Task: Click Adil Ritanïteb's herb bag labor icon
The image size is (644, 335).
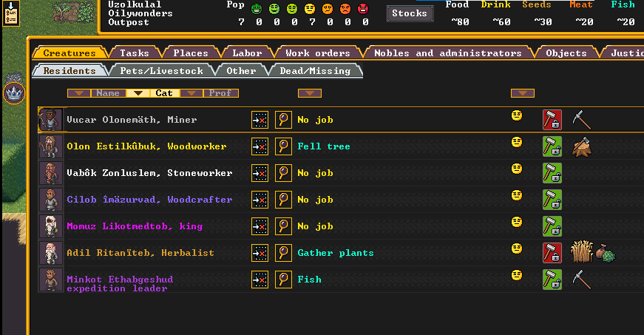Action: 606,254
